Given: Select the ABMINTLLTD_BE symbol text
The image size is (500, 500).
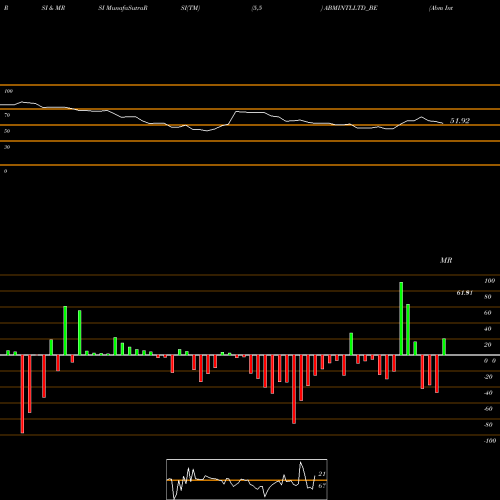Looking at the screenshot, I should pyautogui.click(x=351, y=8).
